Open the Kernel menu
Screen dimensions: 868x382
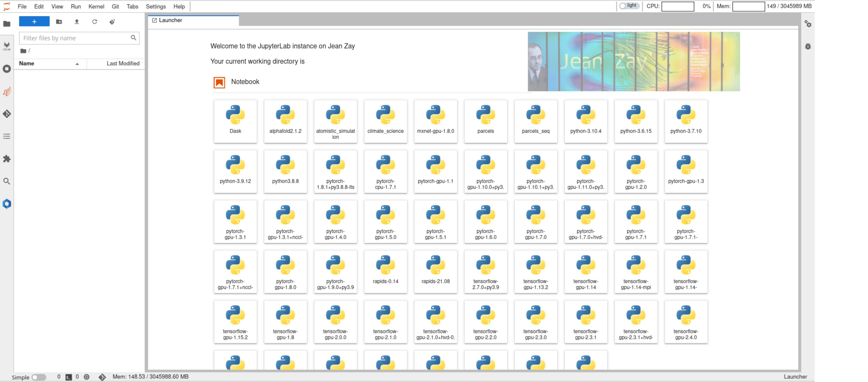click(x=96, y=6)
